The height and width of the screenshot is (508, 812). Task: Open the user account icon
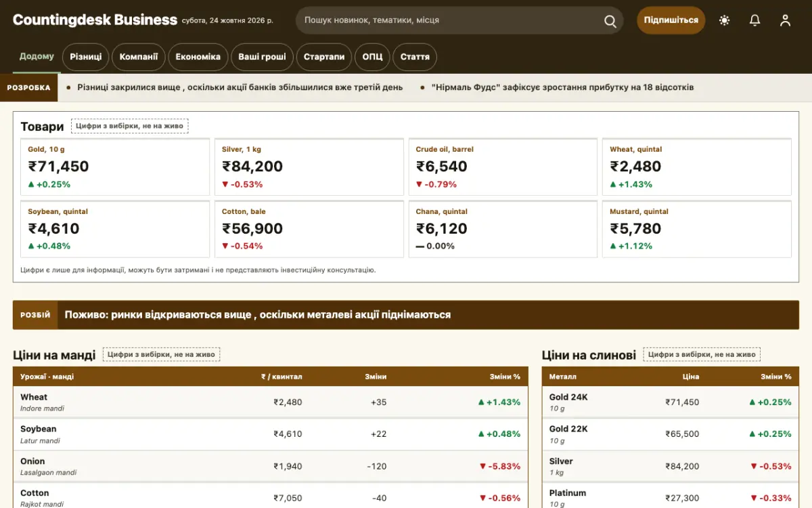tap(785, 20)
